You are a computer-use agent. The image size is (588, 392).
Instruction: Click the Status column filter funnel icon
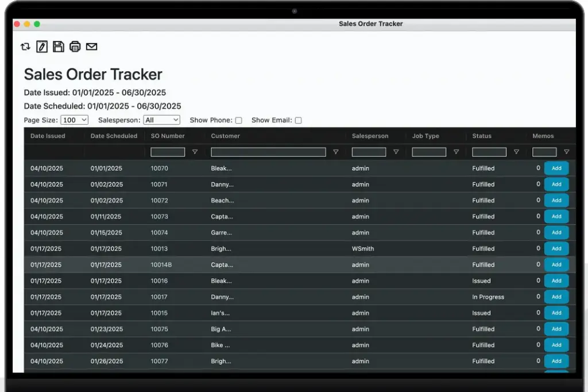(x=516, y=152)
